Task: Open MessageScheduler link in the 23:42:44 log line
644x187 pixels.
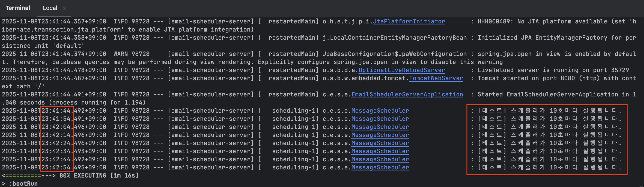Action: click(380, 160)
